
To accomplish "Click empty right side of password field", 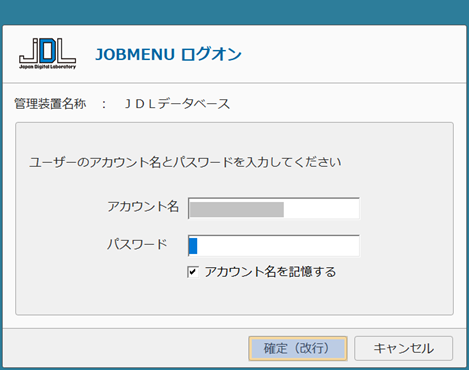I will [x=278, y=246].
